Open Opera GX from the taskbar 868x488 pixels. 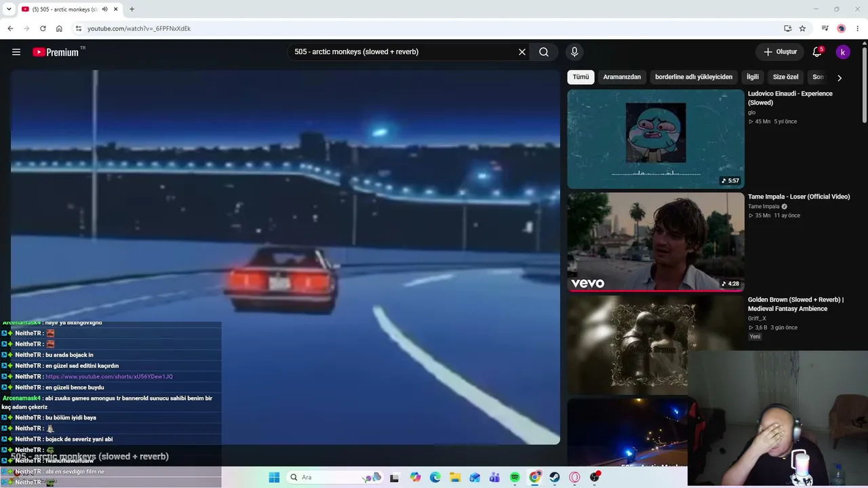tap(574, 477)
